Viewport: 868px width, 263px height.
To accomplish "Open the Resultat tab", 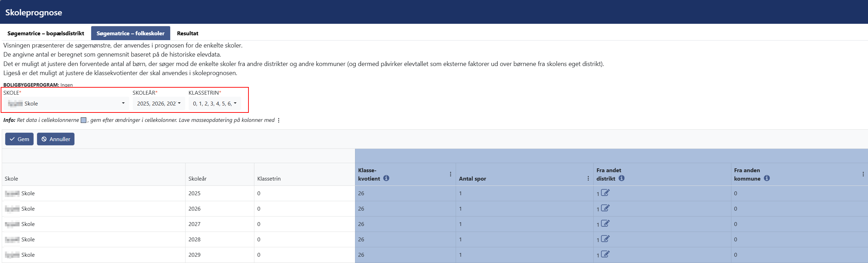I will click(x=188, y=33).
